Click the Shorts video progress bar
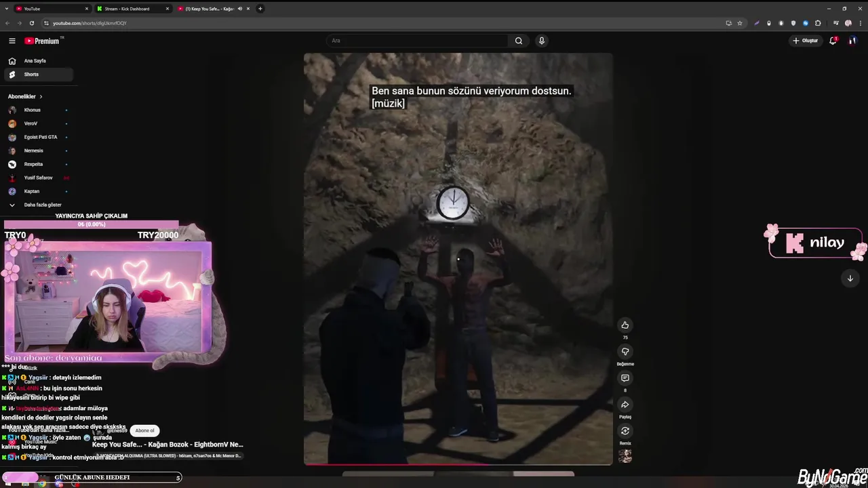The width and height of the screenshot is (868, 488). click(x=458, y=464)
